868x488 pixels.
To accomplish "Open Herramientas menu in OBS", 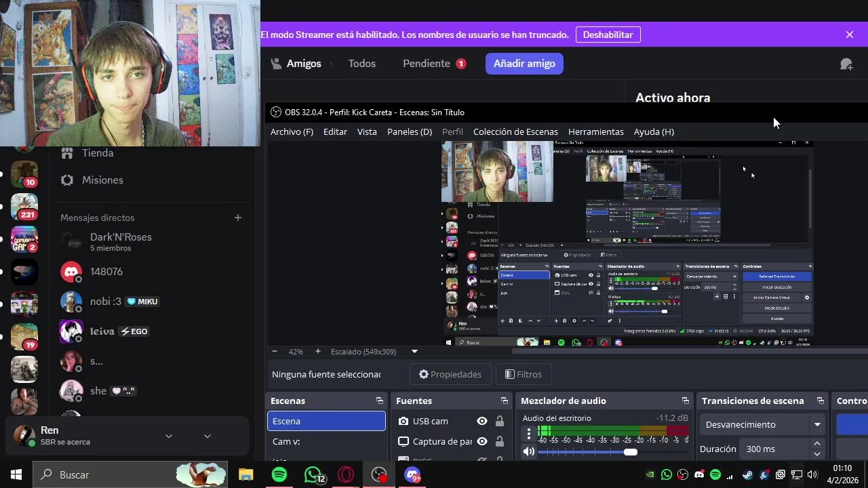I will coord(596,132).
